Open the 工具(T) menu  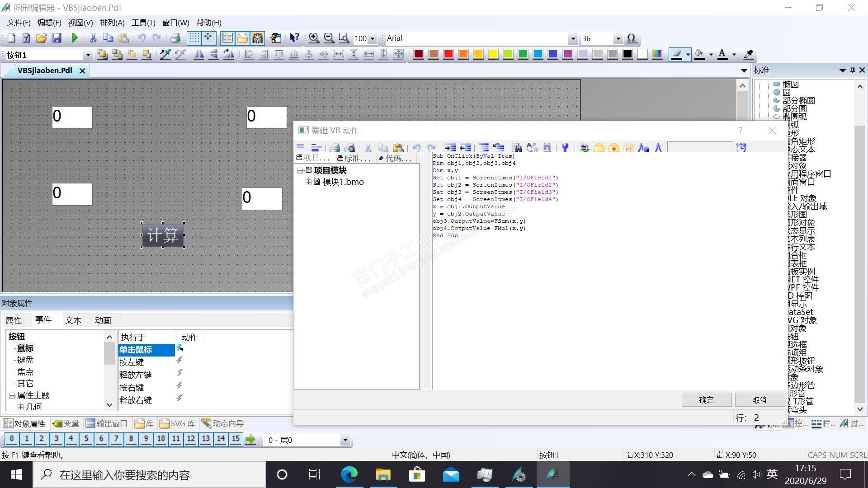pos(143,23)
